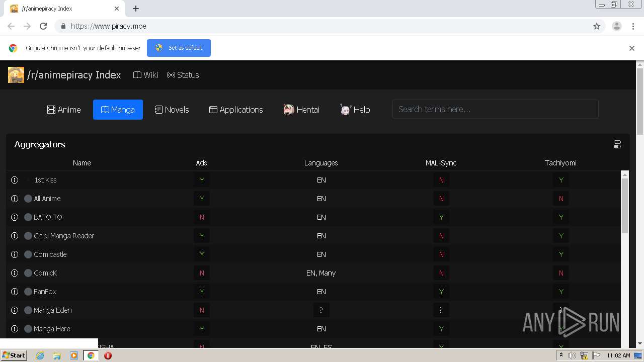The image size is (644, 362).
Task: Click the page scrollbar up arrow
Action: [x=640, y=64]
